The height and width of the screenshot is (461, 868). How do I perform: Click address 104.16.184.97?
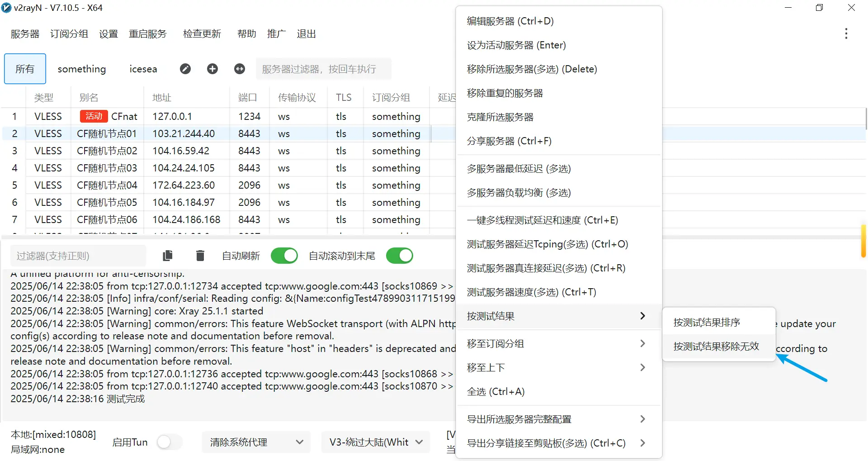click(184, 202)
